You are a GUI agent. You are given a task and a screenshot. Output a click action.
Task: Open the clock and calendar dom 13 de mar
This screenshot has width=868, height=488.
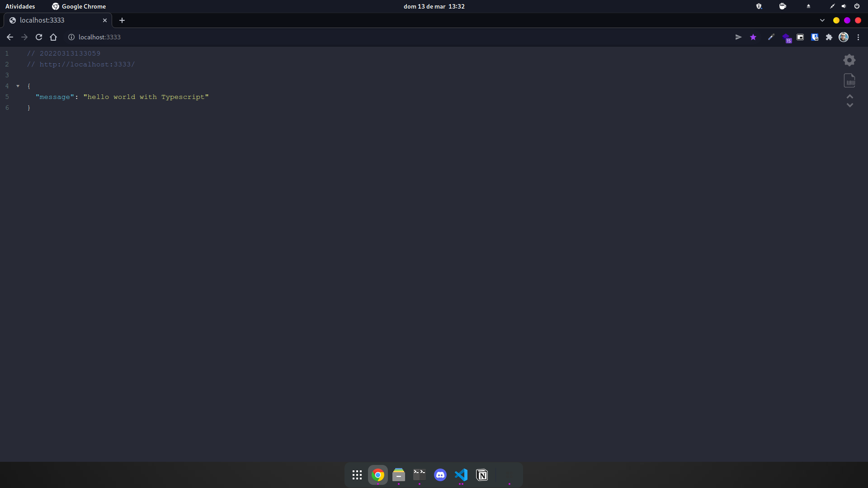tap(434, 6)
